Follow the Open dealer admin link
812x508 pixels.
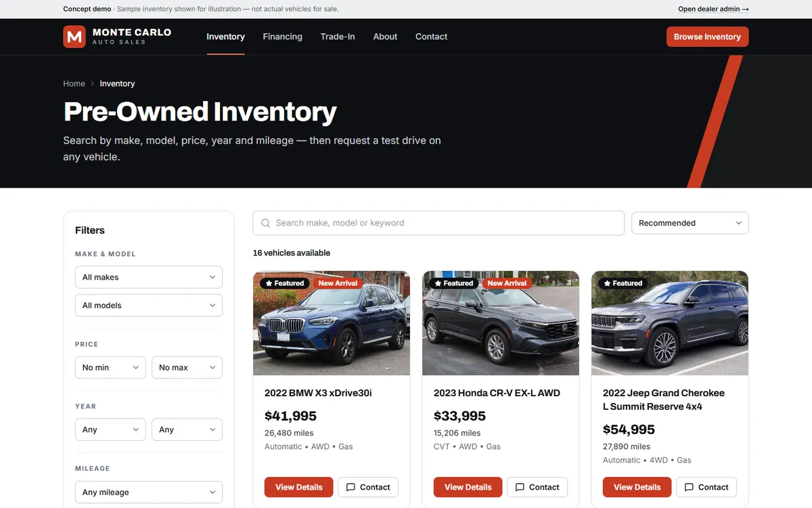pos(713,9)
